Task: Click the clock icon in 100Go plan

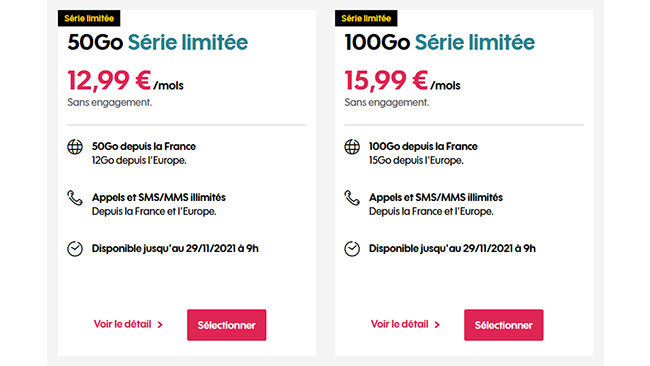Action: pos(352,249)
